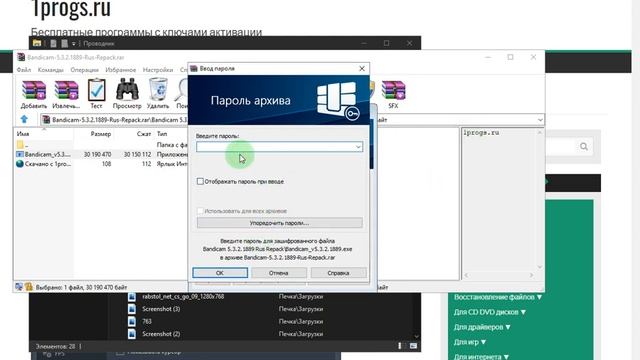The height and width of the screenshot is (360, 640).
Task: Select the Bandicam_v5.3... file row
Action: (101, 154)
